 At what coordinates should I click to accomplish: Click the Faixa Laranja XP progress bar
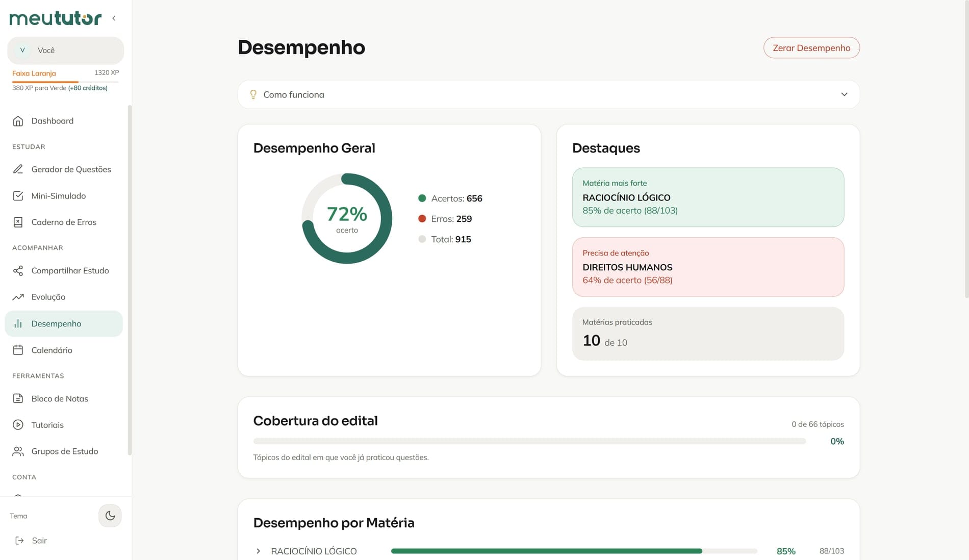pos(65,82)
